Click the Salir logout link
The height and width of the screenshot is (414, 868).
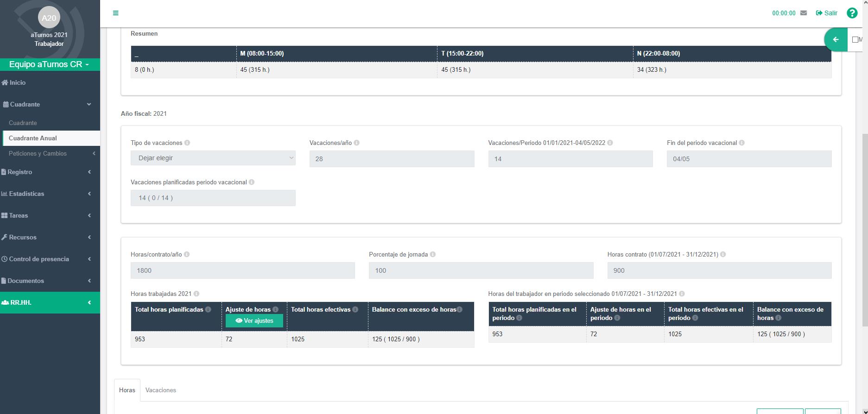click(827, 13)
